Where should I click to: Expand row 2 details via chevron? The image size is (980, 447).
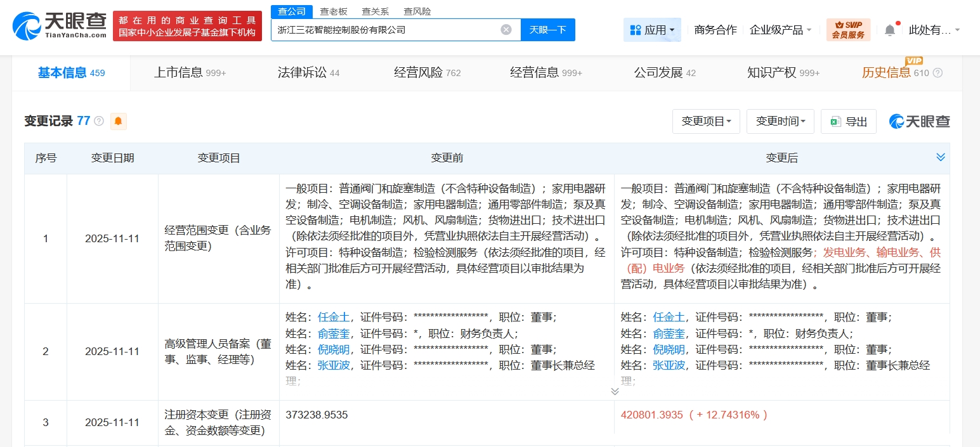coord(614,391)
